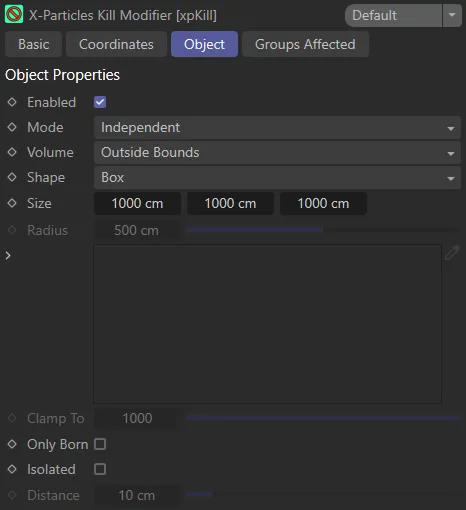This screenshot has width=466, height=510.
Task: Open the Default layout dropdown
Action: 393,15
